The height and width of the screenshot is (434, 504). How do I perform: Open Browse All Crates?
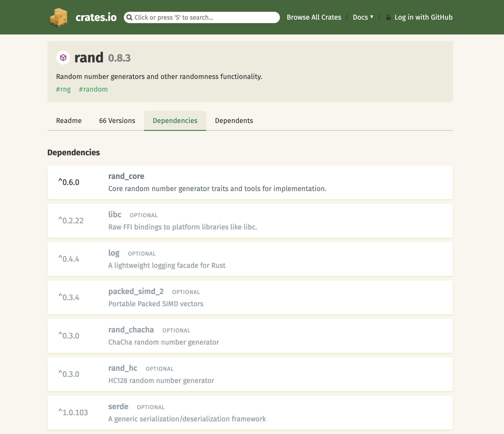pyautogui.click(x=314, y=17)
